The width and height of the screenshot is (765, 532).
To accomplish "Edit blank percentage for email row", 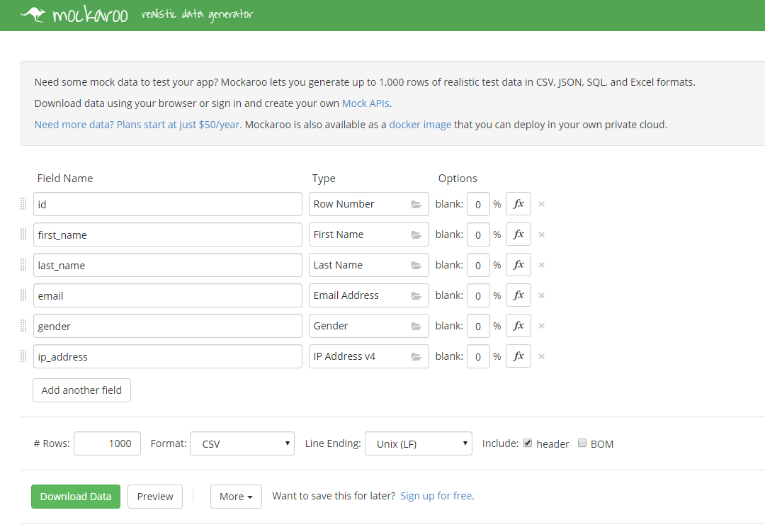I will tap(478, 296).
